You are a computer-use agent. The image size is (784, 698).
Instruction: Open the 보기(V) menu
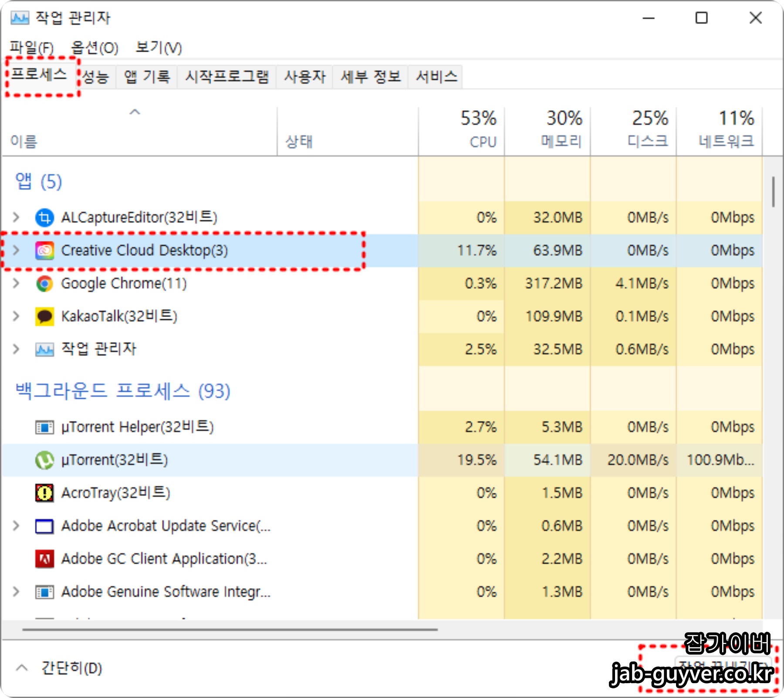[159, 47]
